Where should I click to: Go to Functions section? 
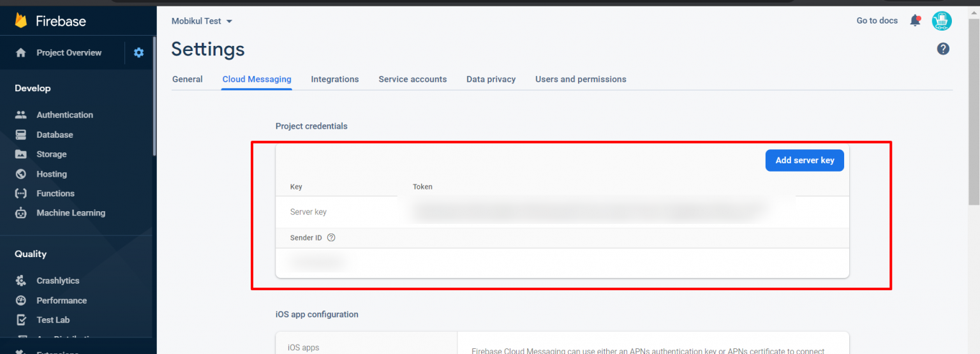pyautogui.click(x=56, y=193)
